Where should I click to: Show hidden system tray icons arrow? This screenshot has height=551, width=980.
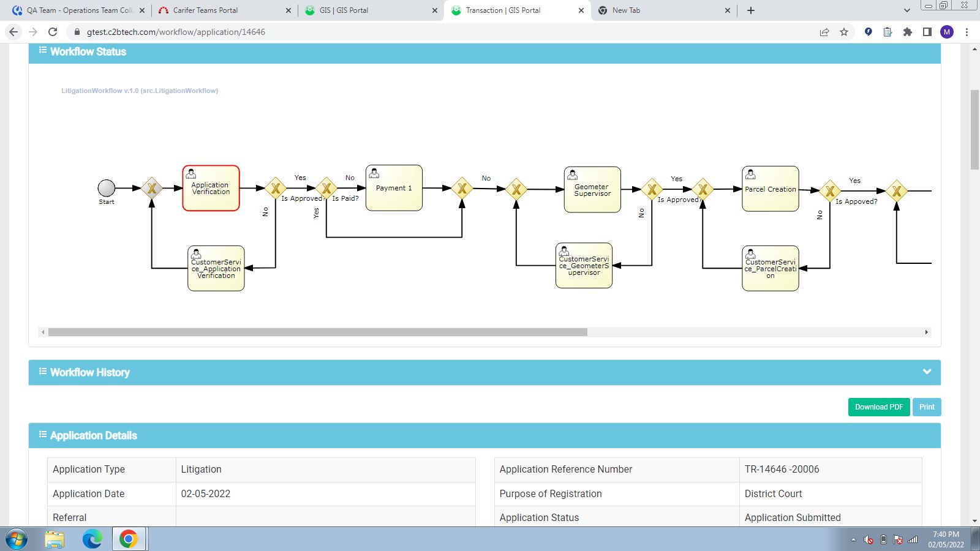pyautogui.click(x=853, y=539)
